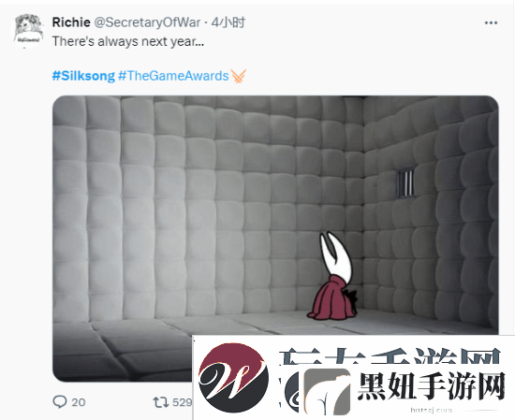The height and width of the screenshot is (420, 515).
Task: Click the tweet text "There's always next year..."
Action: [128, 42]
